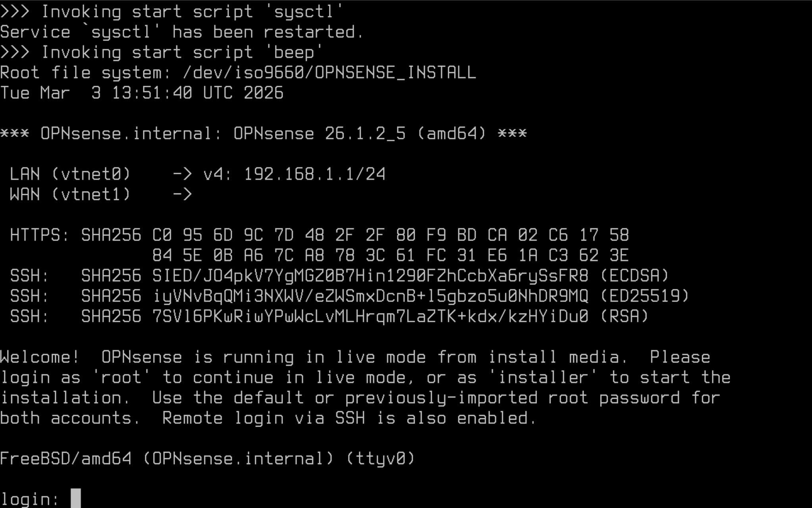Click the Welcome! greeting text
Screen dimensions: 812x508
click(40, 357)
